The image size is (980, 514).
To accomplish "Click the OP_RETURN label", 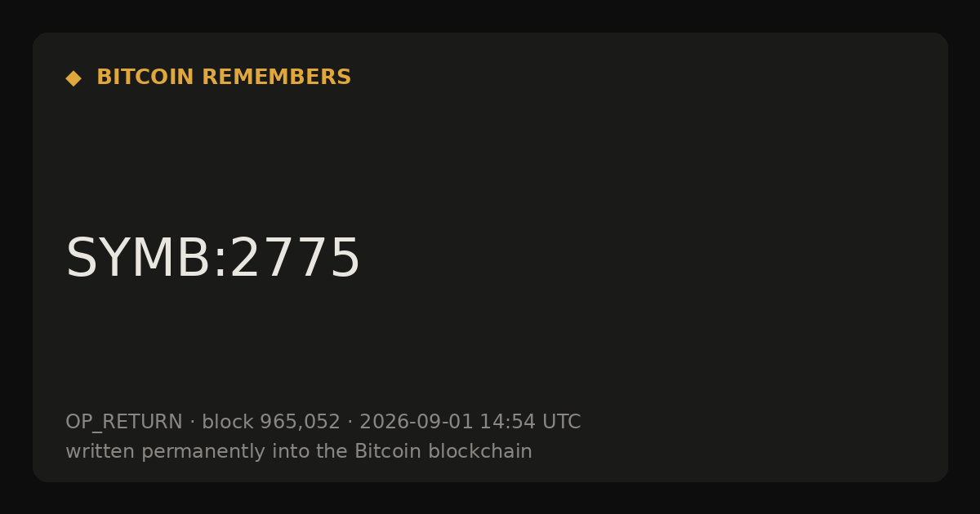I will click(124, 423).
